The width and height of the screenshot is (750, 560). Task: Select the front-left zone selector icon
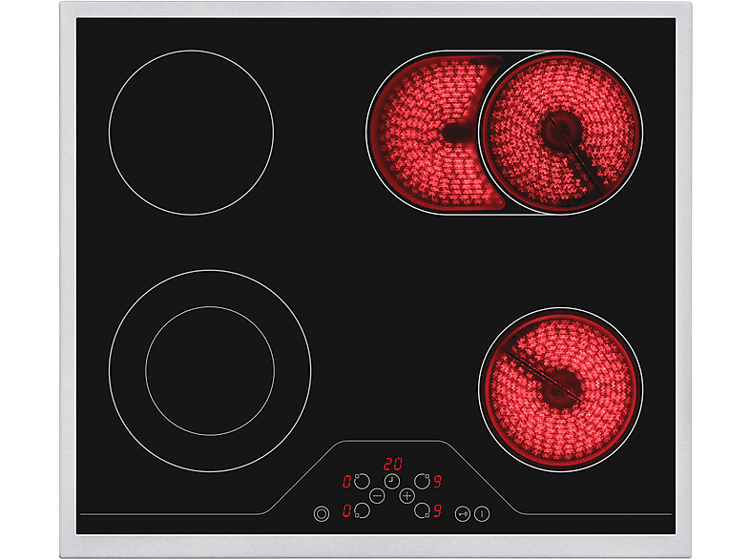tap(362, 511)
